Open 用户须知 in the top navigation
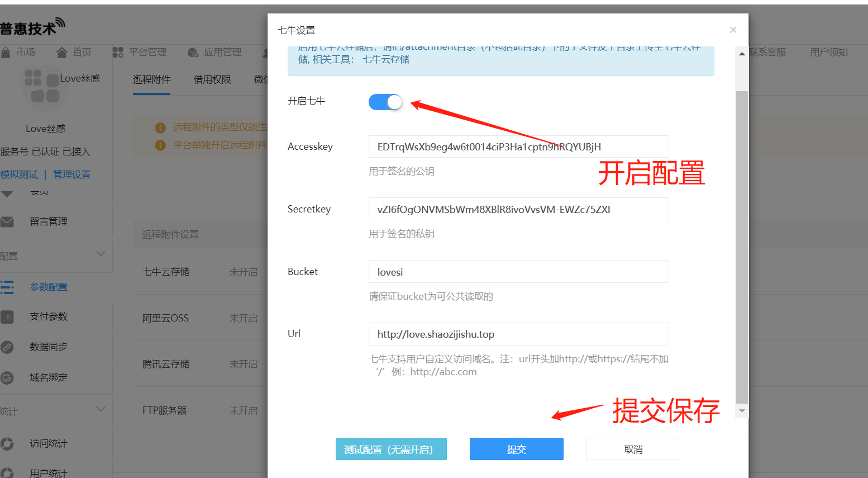This screenshot has height=478, width=868. click(829, 52)
